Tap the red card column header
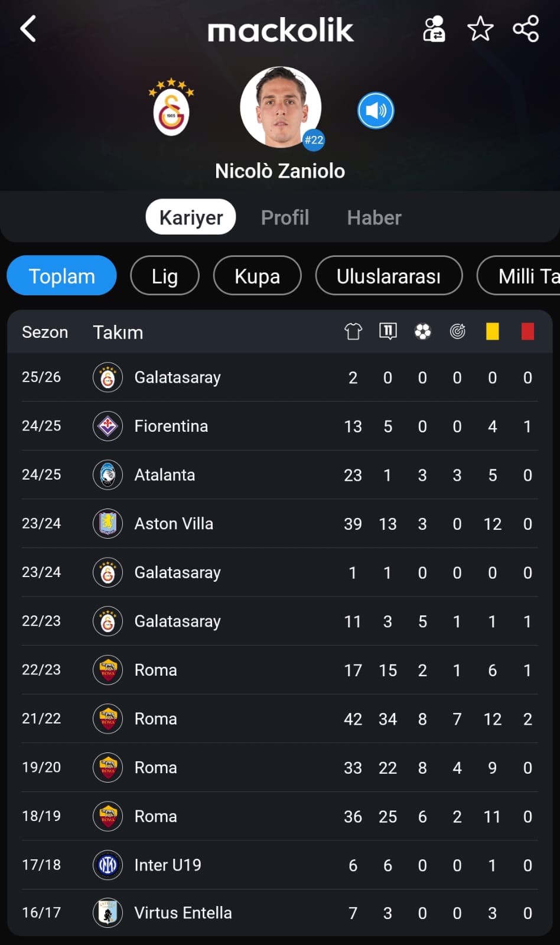 point(528,331)
